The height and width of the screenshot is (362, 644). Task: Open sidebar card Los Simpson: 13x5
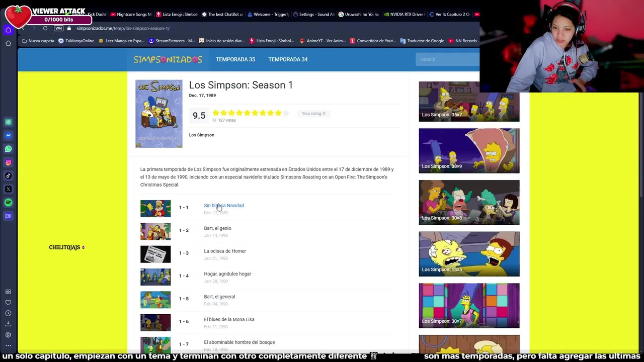click(469, 254)
